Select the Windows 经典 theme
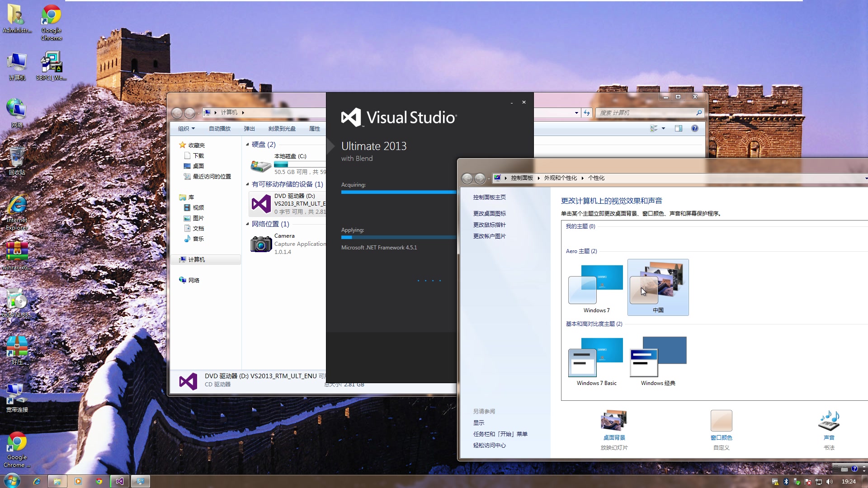This screenshot has height=488, width=868. (x=657, y=359)
